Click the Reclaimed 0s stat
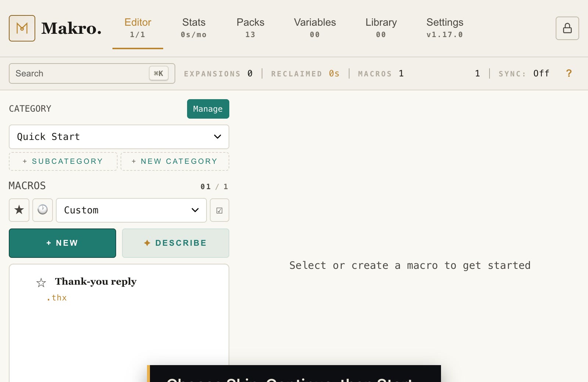Screen dimensions: 588x382 coord(305,73)
